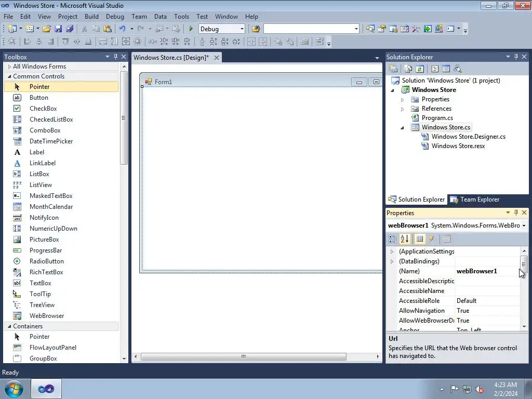Pick the MaskedTextBox toolbox control
Viewport: 532px width, 399px height.
(x=61, y=195)
